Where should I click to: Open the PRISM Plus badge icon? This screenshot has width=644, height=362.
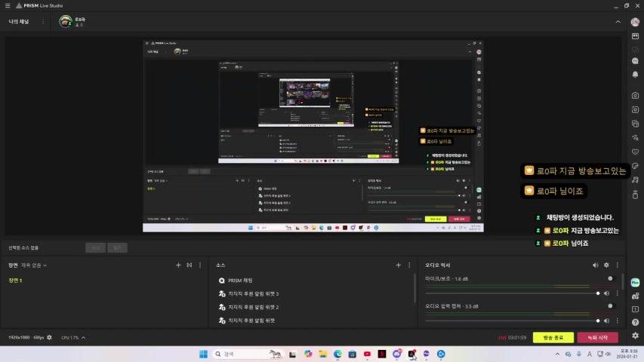click(x=635, y=282)
